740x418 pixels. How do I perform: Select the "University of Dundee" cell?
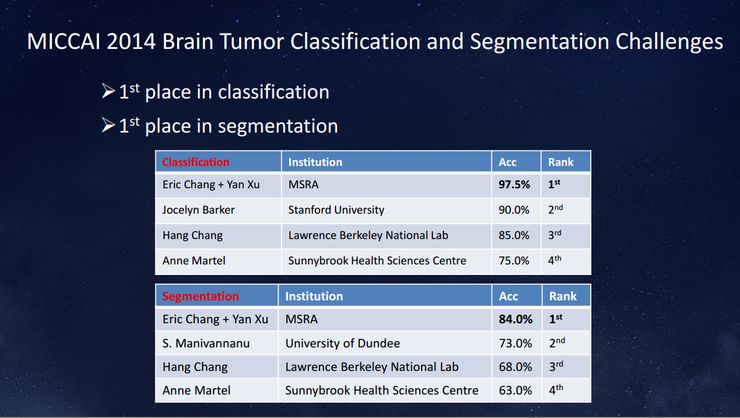(x=343, y=343)
